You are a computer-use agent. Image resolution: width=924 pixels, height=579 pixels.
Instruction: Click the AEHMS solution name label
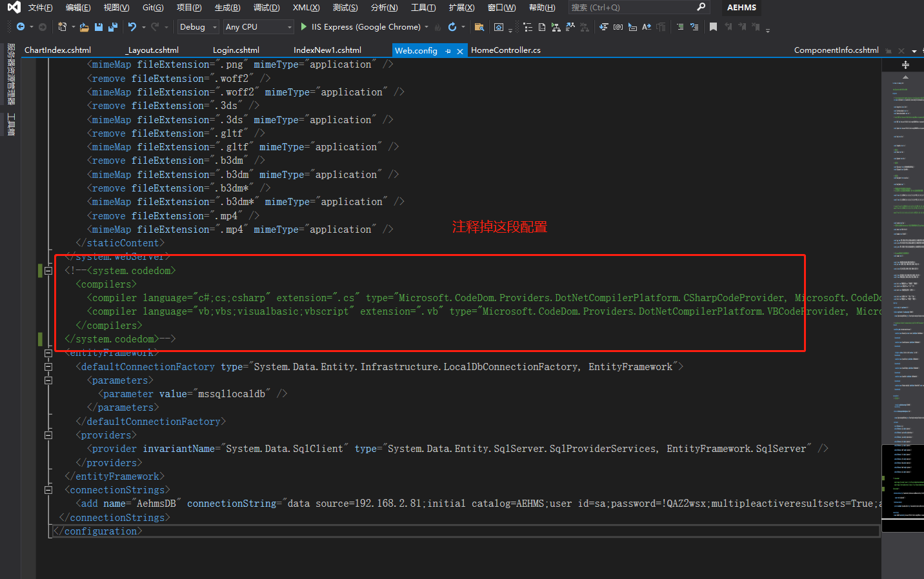pos(741,8)
